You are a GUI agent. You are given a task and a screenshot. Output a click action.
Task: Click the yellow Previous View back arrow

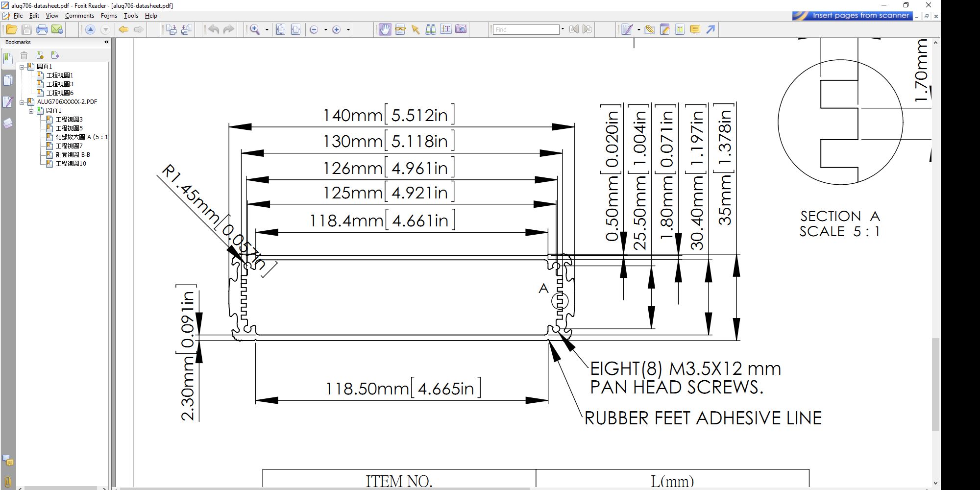123,29
